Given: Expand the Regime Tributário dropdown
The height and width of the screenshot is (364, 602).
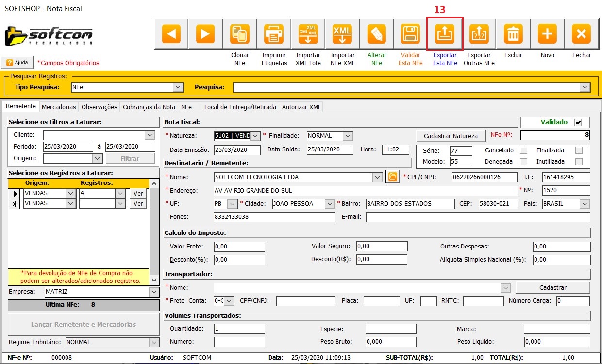Looking at the screenshot, I should (x=154, y=342).
